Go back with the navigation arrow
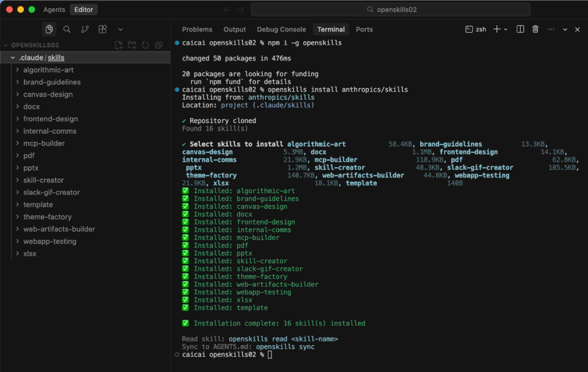 point(227,10)
